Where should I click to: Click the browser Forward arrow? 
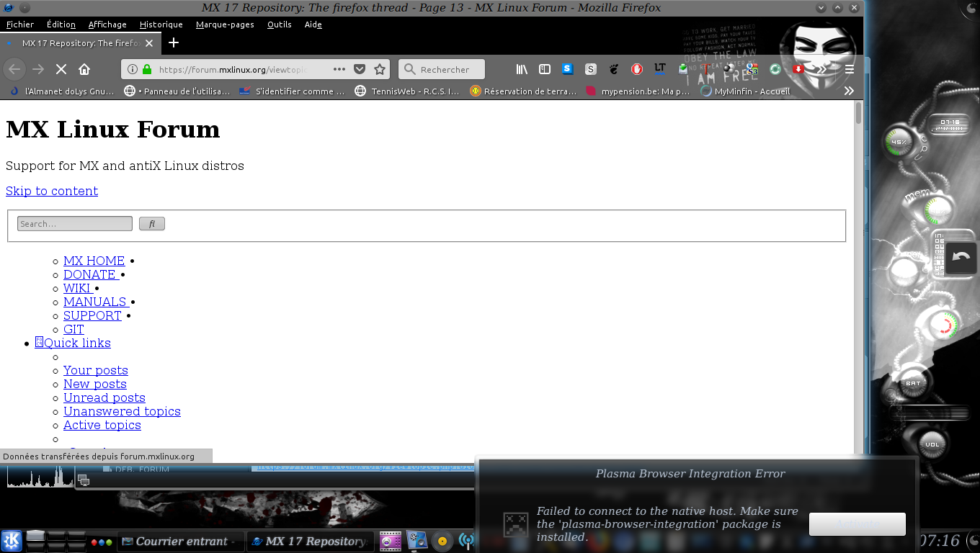[x=38, y=69]
